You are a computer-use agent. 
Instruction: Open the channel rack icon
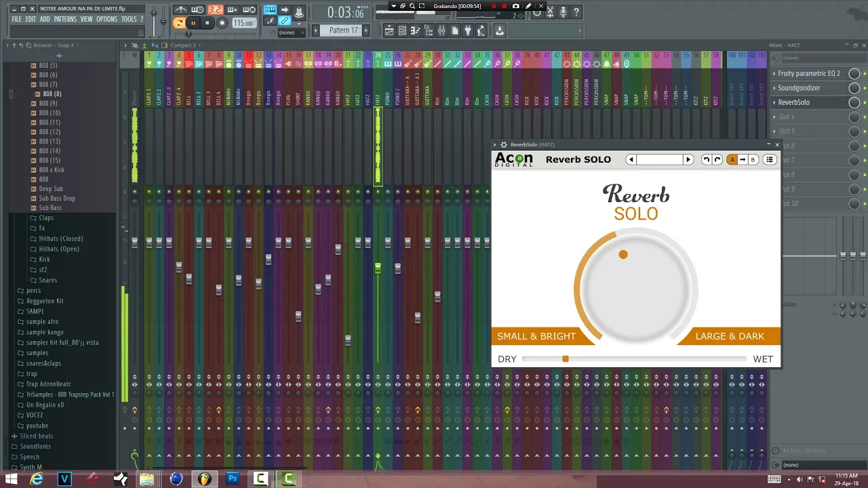point(402,30)
